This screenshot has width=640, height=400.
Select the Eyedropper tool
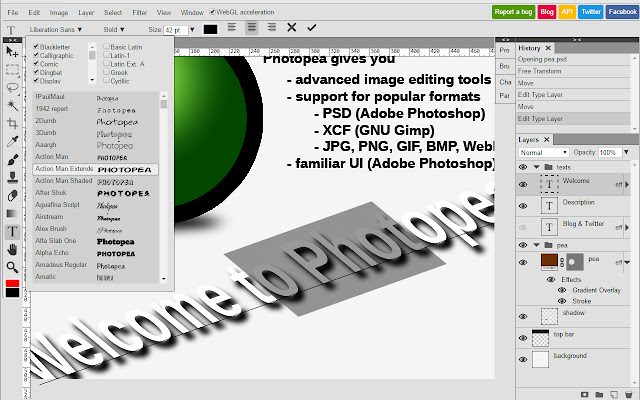click(12, 141)
